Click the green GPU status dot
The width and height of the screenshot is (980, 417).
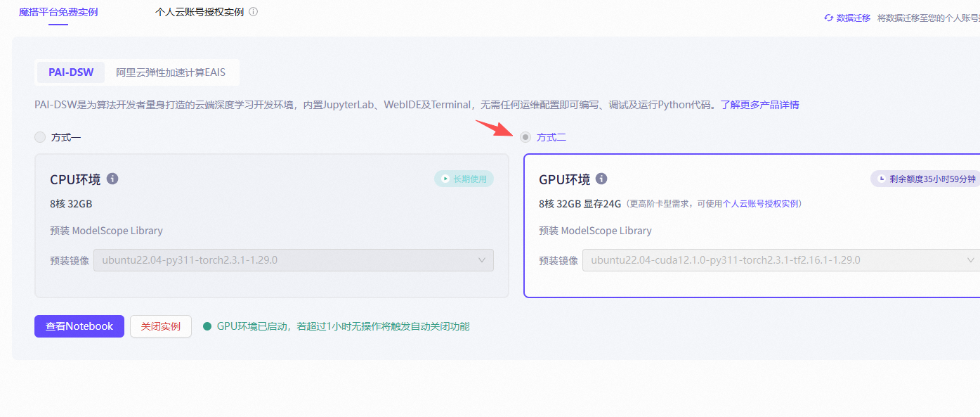click(x=207, y=326)
